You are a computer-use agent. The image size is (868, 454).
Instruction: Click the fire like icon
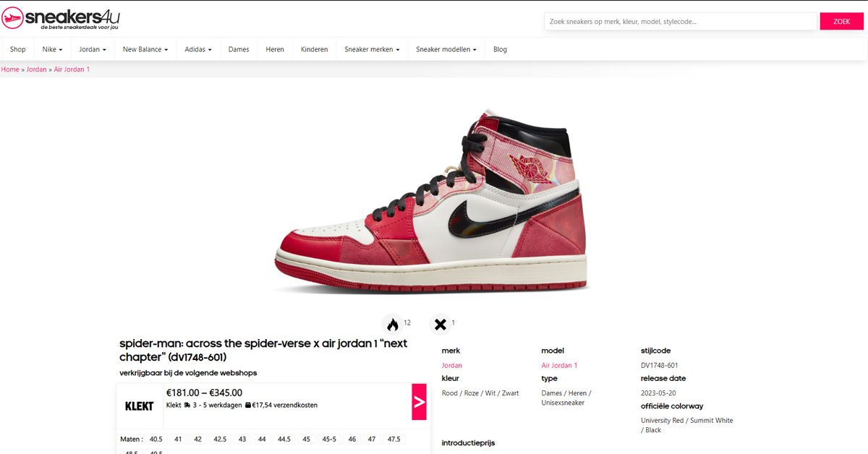point(393,324)
